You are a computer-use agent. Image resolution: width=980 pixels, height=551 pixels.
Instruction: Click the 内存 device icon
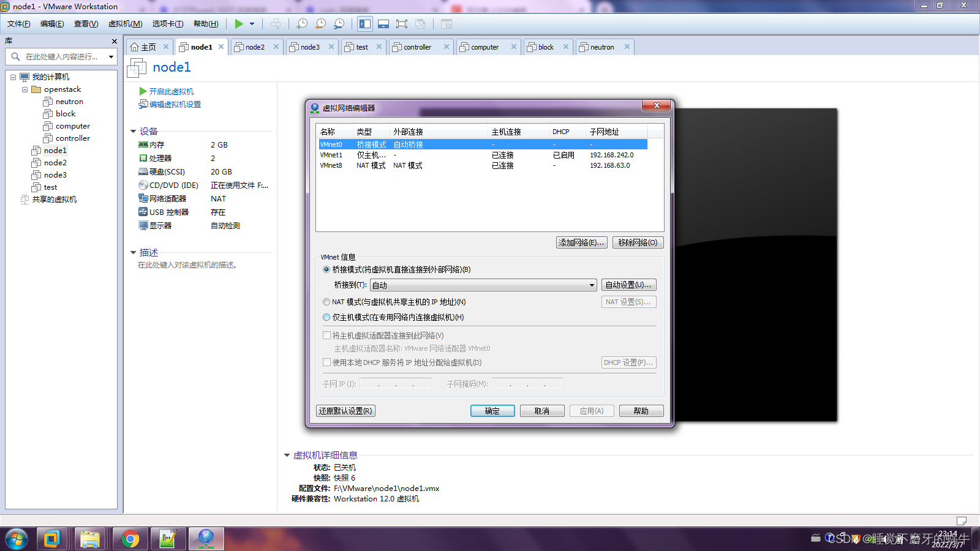pos(143,145)
